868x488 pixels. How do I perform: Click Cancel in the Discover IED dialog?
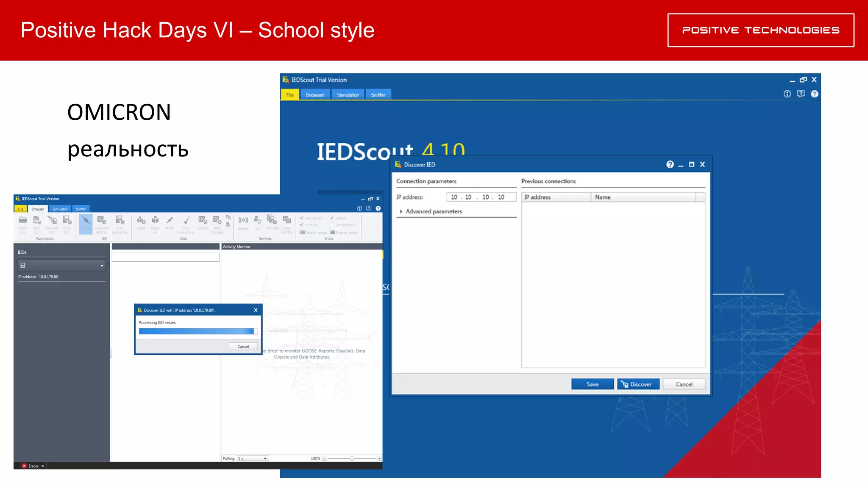click(x=684, y=384)
